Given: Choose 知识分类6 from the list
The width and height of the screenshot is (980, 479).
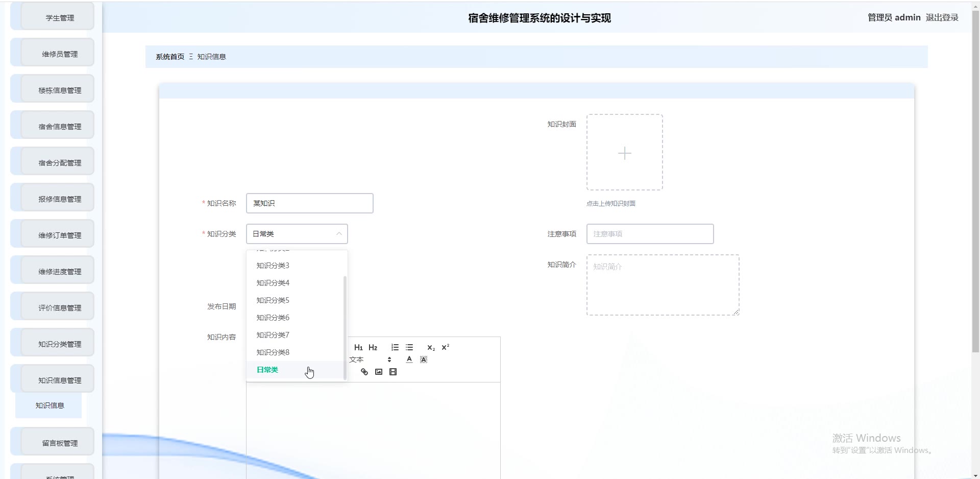Looking at the screenshot, I should (x=296, y=318).
